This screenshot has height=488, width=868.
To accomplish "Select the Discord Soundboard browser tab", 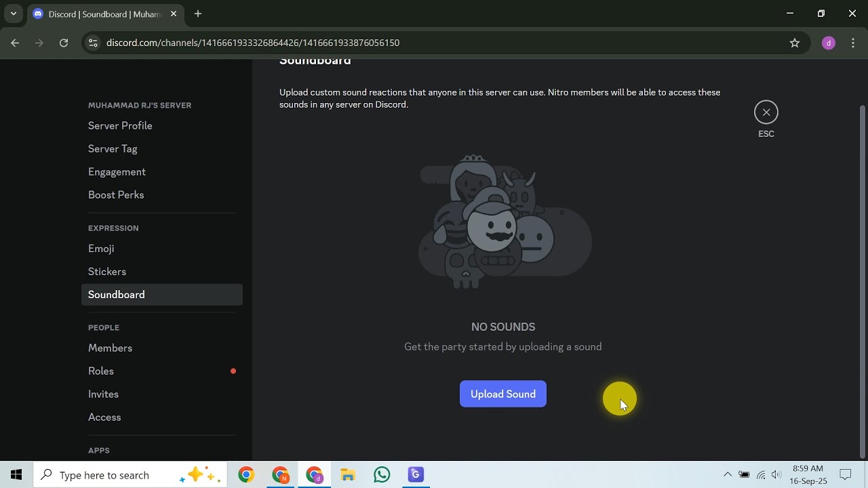I will tap(105, 14).
